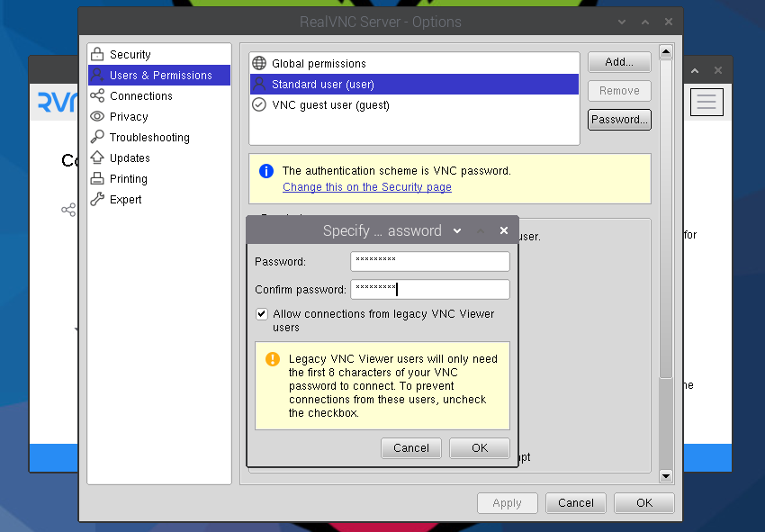
Task: Click the up chevron of the background VNC window
Action: click(x=695, y=71)
